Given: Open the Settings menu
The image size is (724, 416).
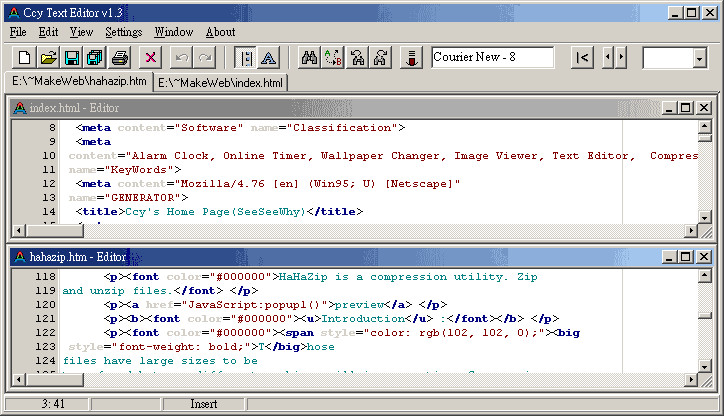Looking at the screenshot, I should [123, 32].
